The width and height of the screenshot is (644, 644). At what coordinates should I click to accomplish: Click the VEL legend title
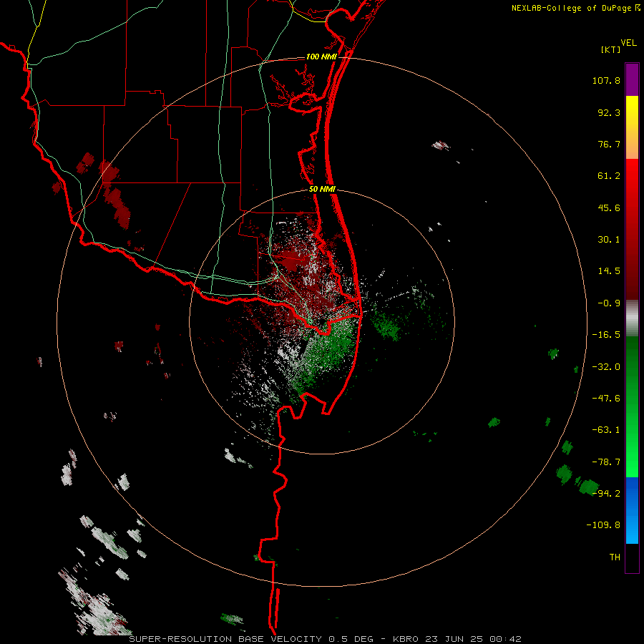click(628, 42)
